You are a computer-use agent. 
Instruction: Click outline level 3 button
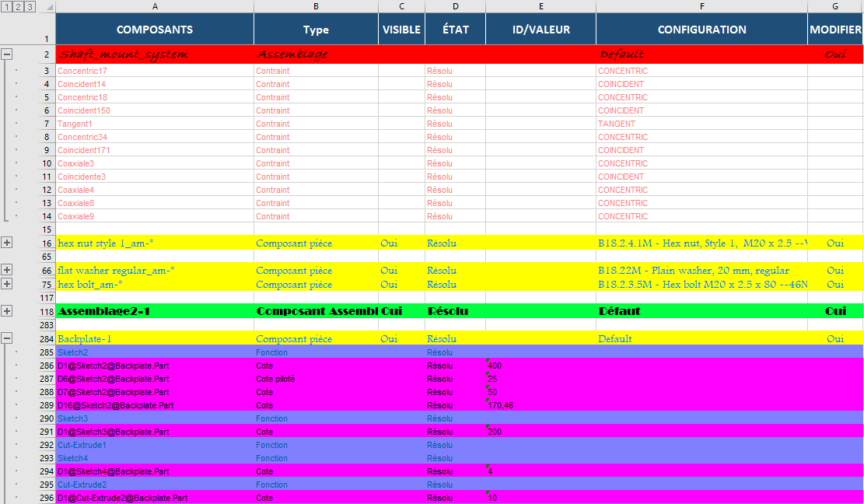30,7
